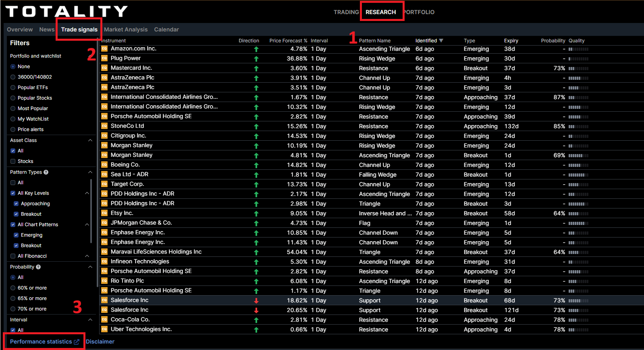Click the EQ icon beside Sea Ltd - ADR
This screenshot has height=350, width=644.
click(x=104, y=175)
